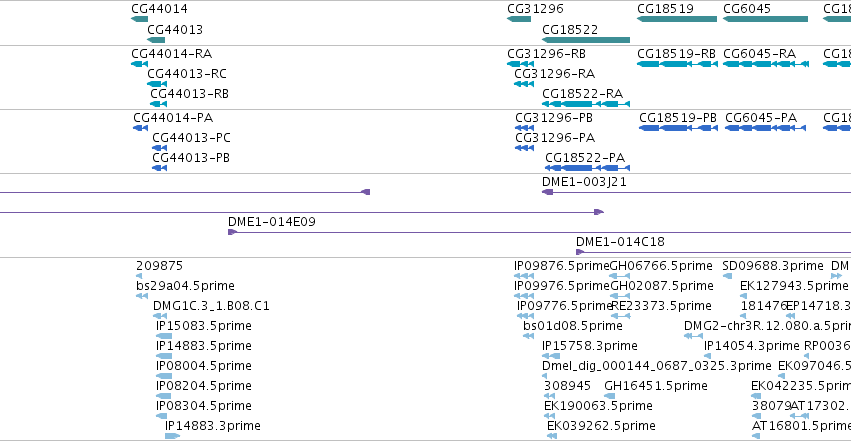Select EST GH16451.5prime

tap(609, 396)
